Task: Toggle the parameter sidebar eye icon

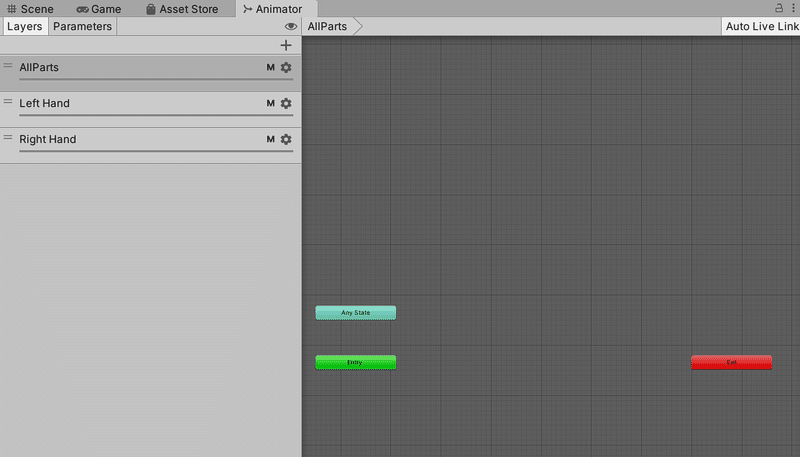Action: coord(291,27)
